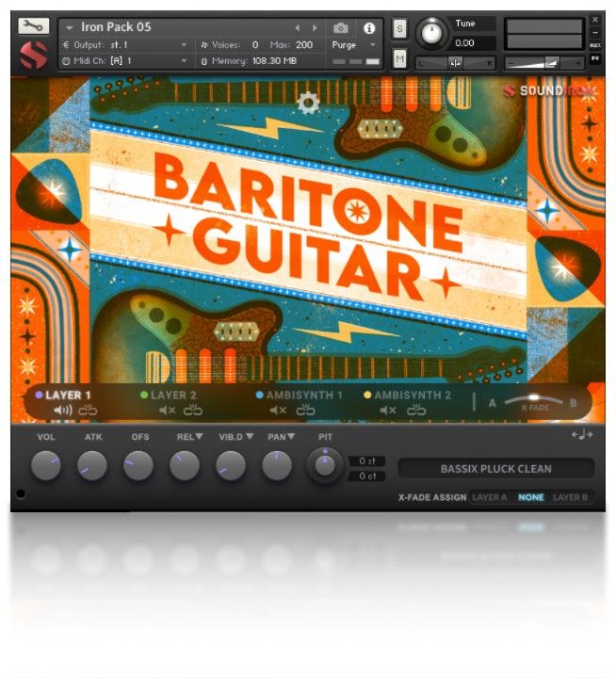The image size is (616, 678).
Task: Mute Layer 1 speaker
Action: (x=62, y=411)
